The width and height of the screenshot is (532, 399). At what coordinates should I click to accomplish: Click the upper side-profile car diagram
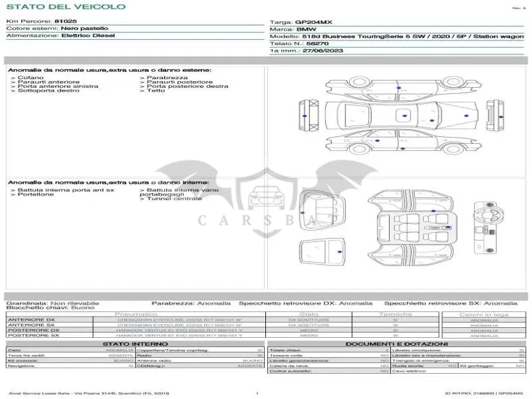(x=403, y=88)
